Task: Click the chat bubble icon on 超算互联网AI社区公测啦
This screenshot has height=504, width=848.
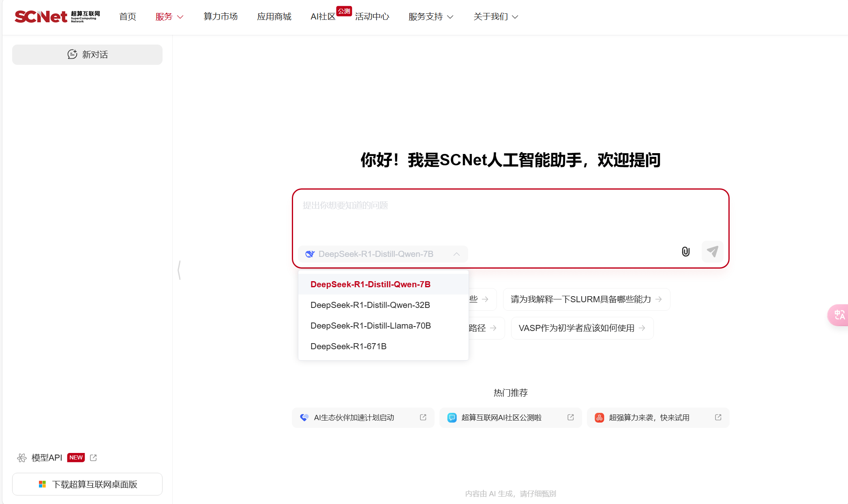Action: (452, 417)
